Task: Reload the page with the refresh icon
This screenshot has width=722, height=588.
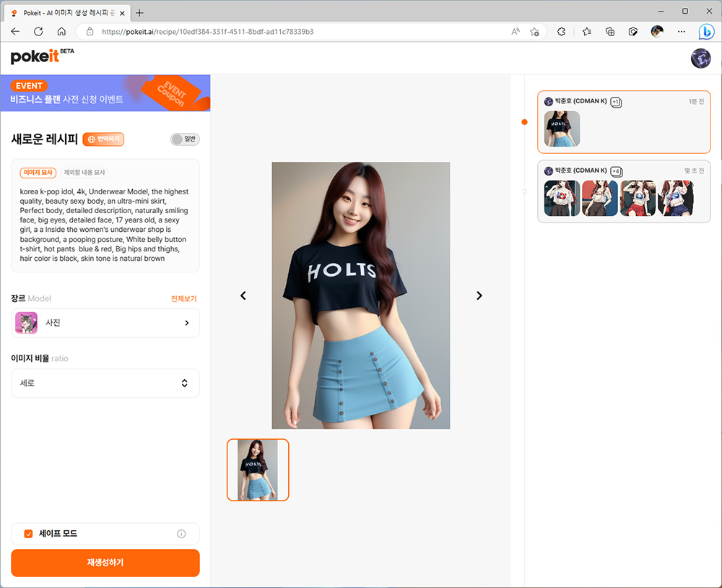Action: coord(38,31)
